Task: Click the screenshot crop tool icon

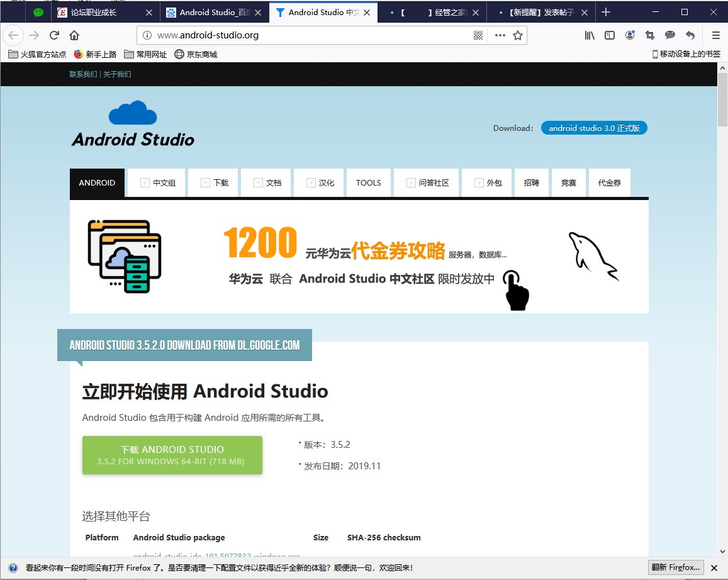Action: tap(650, 35)
